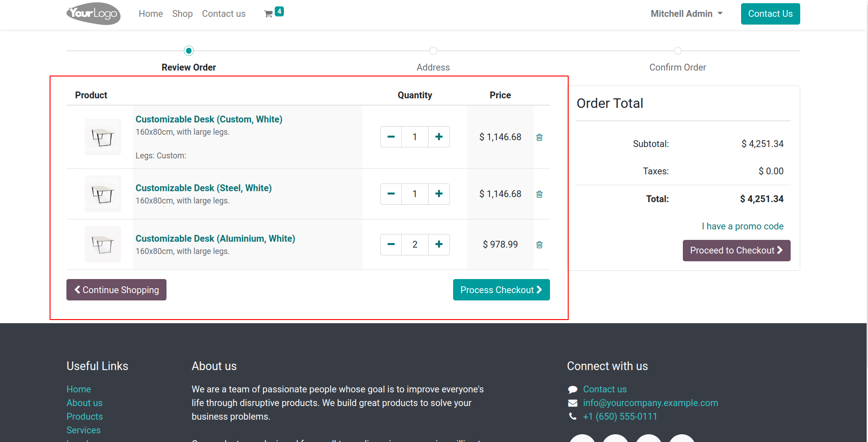Delete the Custom, White desk from cart
868x442 pixels.
click(x=539, y=137)
